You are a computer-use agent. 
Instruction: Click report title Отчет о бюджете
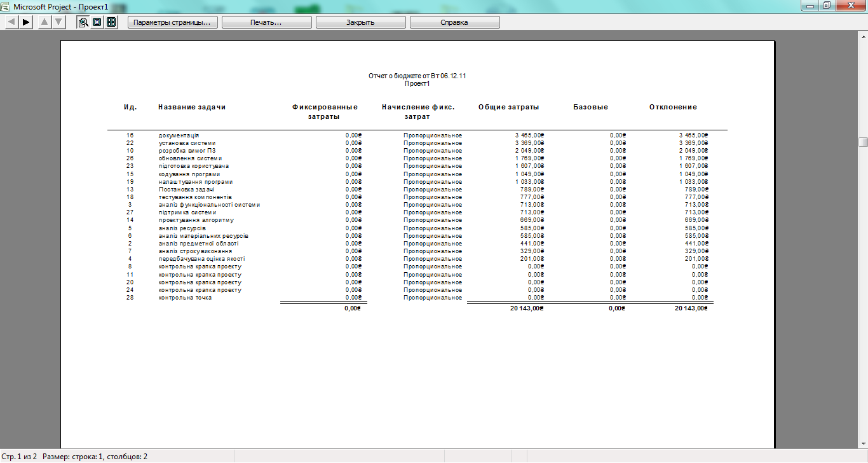[x=417, y=76]
